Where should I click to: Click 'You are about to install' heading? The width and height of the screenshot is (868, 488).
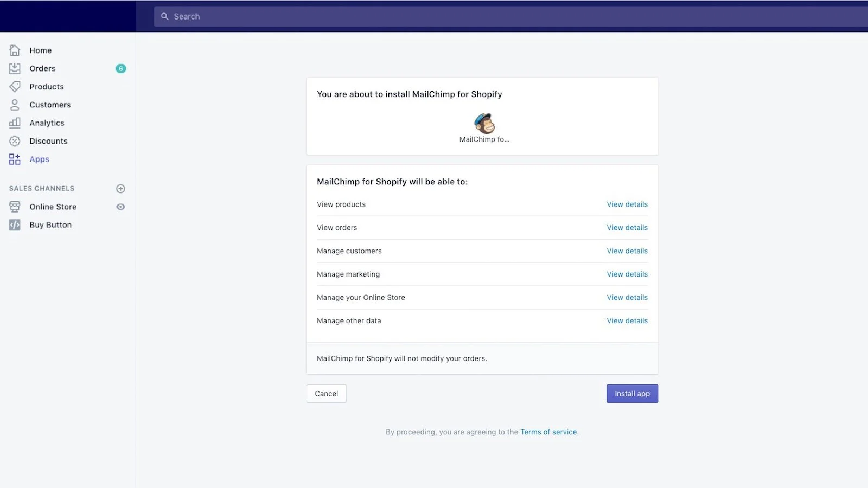pyautogui.click(x=410, y=94)
